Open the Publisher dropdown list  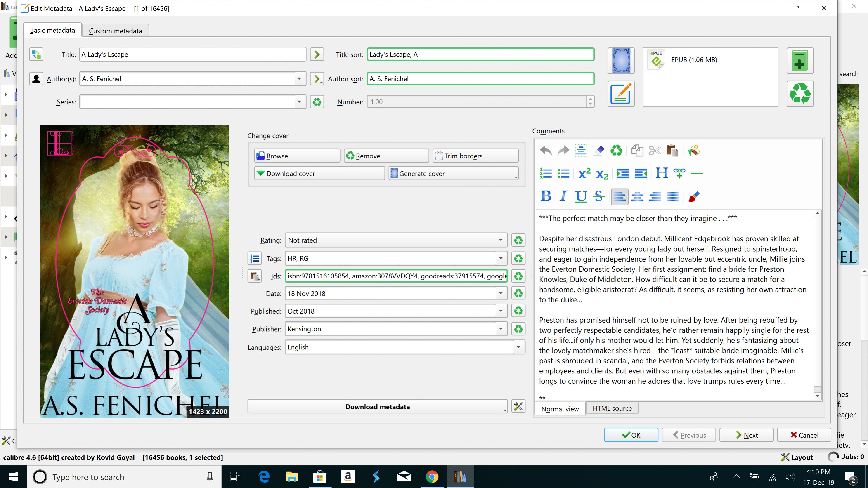(500, 329)
